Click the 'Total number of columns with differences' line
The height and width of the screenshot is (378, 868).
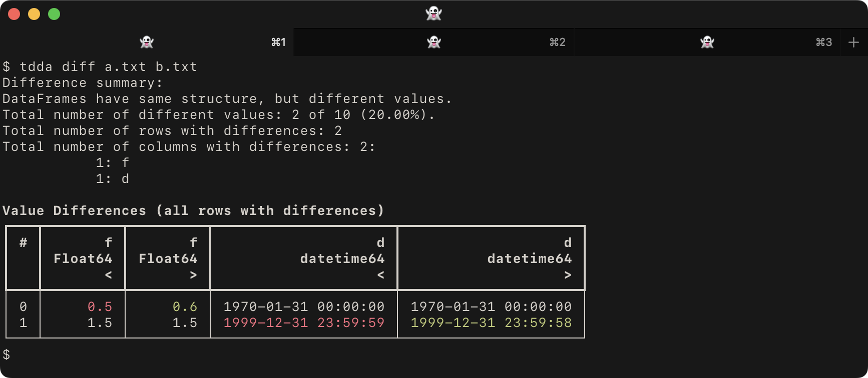(x=189, y=146)
